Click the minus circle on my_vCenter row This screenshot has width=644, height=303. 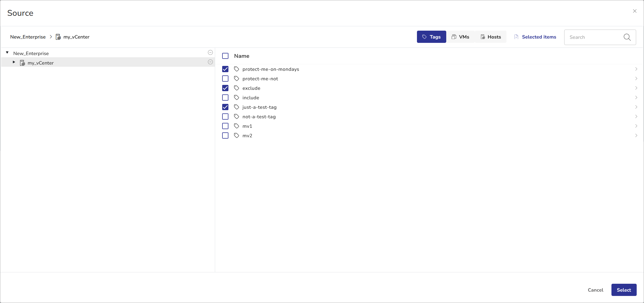coord(210,62)
